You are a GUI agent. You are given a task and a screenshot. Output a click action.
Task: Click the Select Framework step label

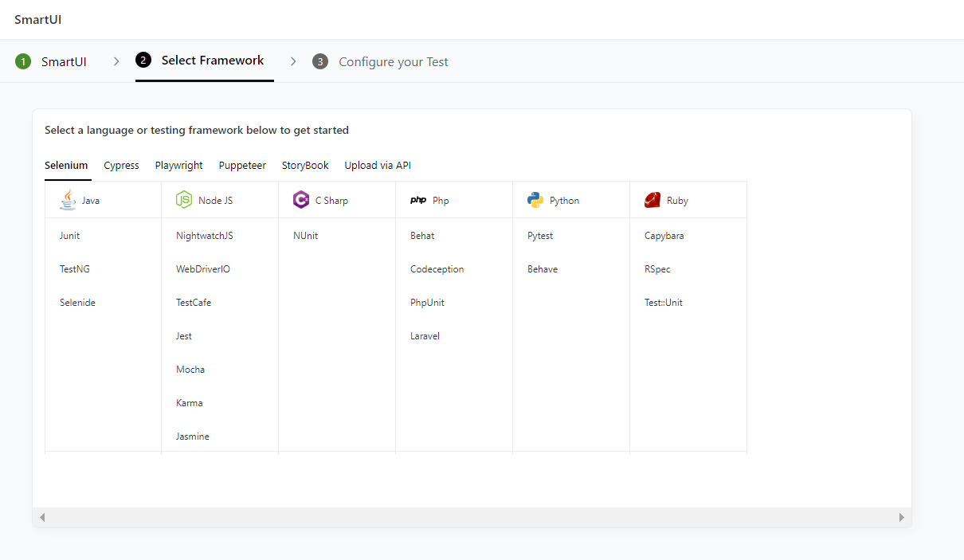pos(213,61)
